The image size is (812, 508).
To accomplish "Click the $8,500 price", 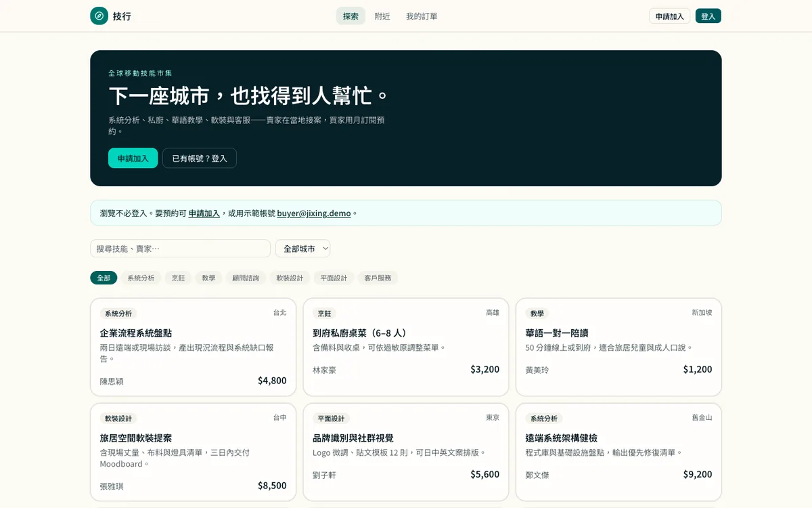I will tap(272, 486).
